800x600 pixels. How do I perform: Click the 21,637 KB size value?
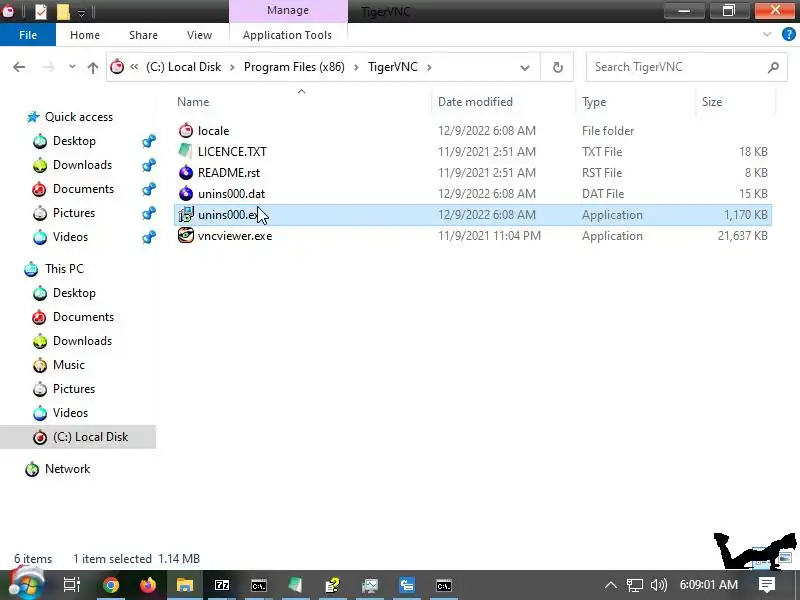742,236
